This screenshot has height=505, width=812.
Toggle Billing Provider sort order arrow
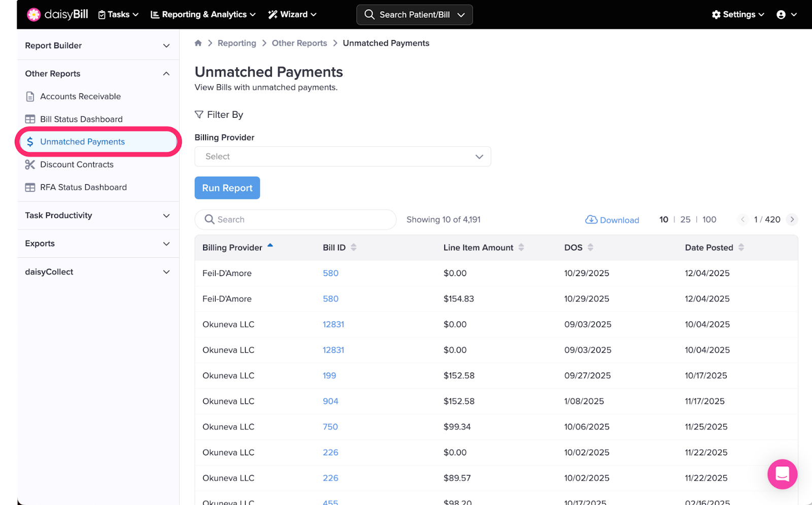coord(270,246)
